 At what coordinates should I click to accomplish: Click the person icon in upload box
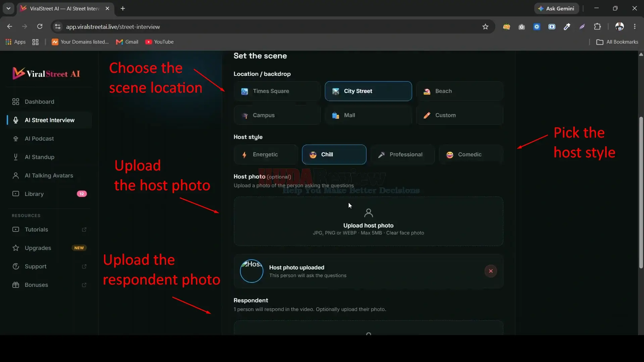point(368,213)
